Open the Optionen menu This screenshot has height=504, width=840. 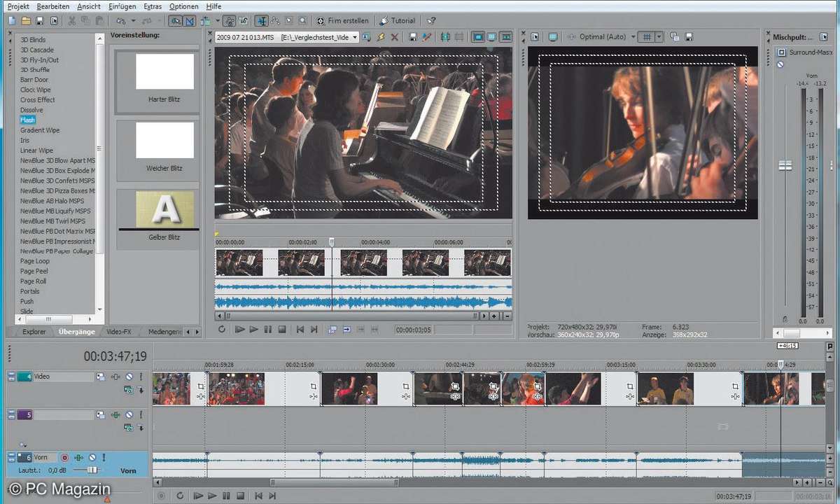(x=184, y=6)
